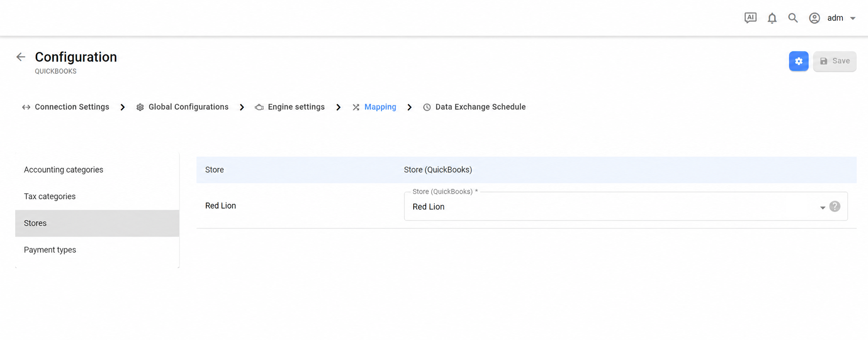This screenshot has width=868, height=340.
Task: Click the help question mark icon
Action: pyautogui.click(x=835, y=207)
